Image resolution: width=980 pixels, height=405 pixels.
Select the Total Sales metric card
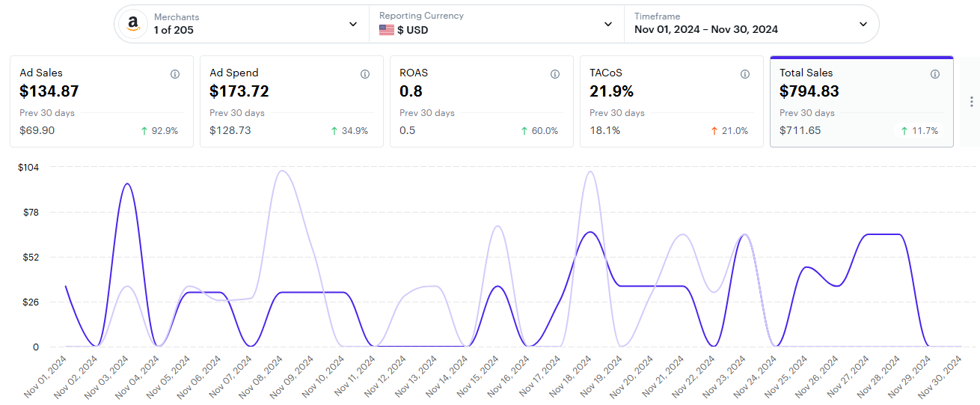pyautogui.click(x=862, y=101)
